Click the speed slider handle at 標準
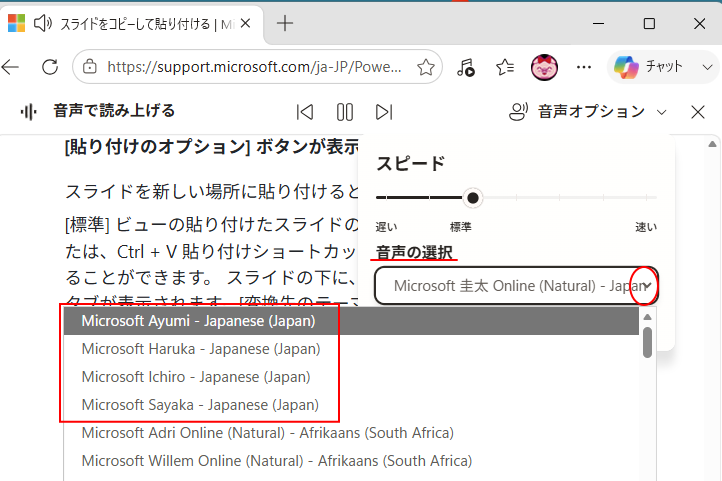722x481 pixels. (x=472, y=198)
